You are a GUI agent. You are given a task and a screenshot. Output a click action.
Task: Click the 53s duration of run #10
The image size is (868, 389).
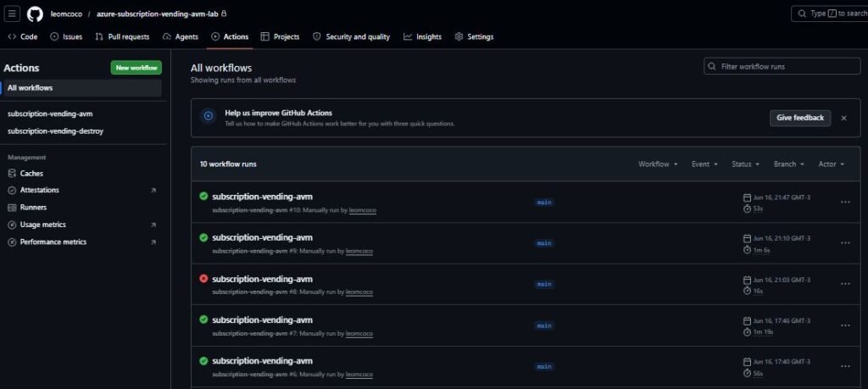[x=758, y=208]
